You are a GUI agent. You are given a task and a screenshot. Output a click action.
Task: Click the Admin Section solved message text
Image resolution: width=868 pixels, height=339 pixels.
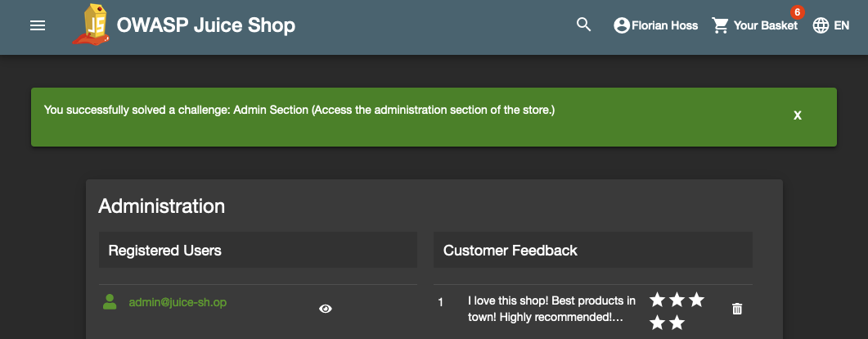[x=299, y=110]
